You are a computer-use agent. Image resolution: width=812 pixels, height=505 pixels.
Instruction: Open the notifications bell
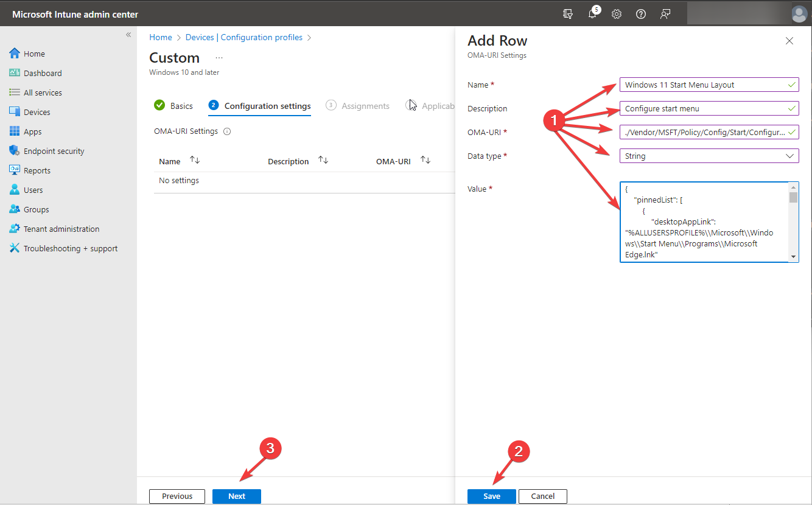click(x=592, y=14)
